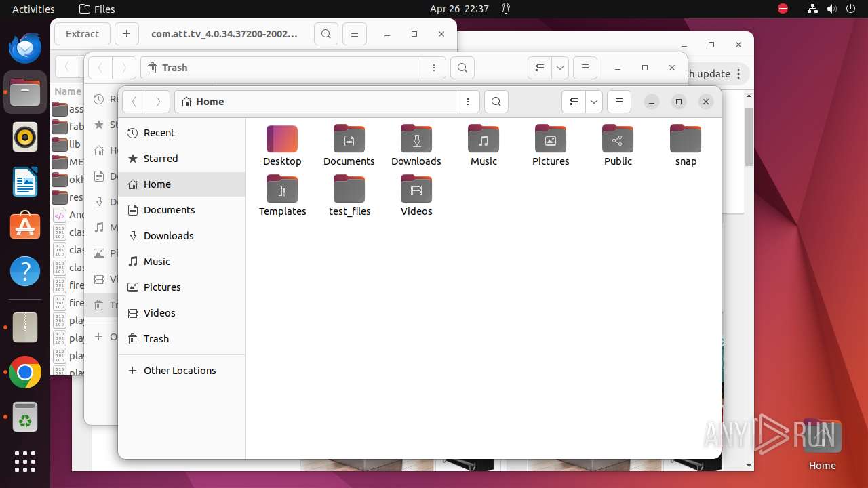Open Activities overview

33,9
